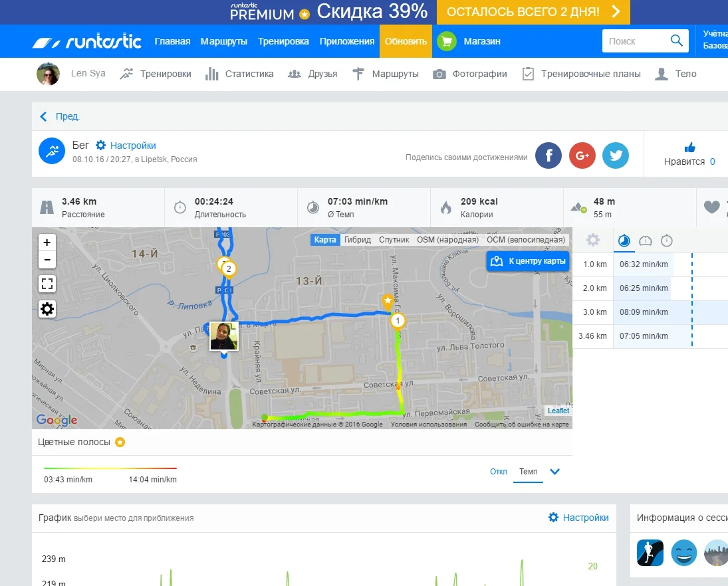728x586 pixels.
Task: Click in the Поиск search field
Action: (635, 41)
